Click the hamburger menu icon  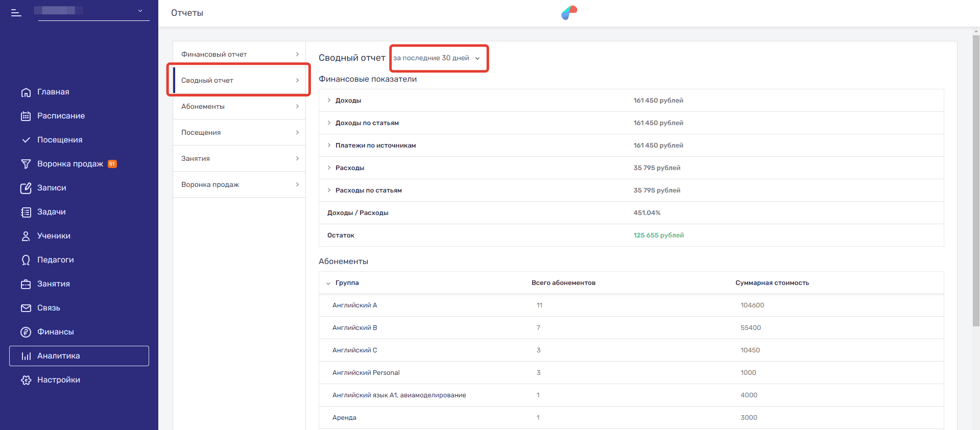(x=16, y=13)
